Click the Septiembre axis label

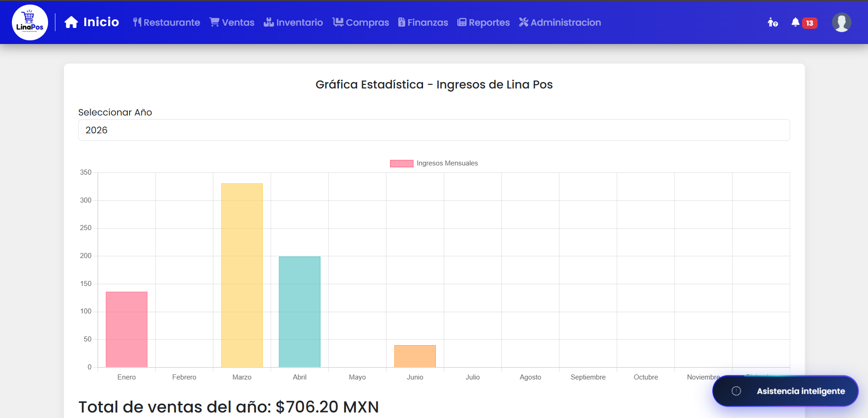(588, 377)
